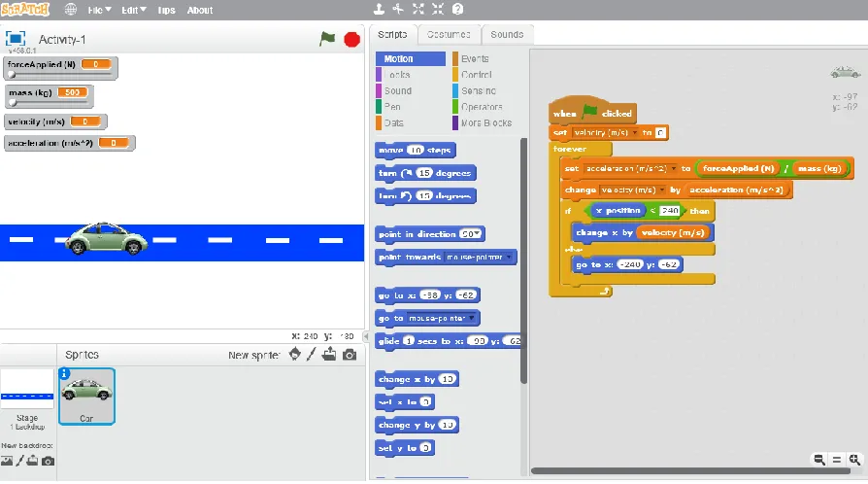868x484 pixels.
Task: Select the Delete scissors tool
Action: [x=398, y=9]
